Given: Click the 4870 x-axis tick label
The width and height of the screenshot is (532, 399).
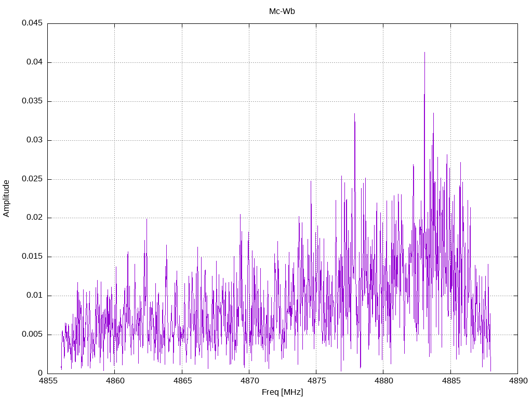Looking at the screenshot, I should tap(249, 382).
